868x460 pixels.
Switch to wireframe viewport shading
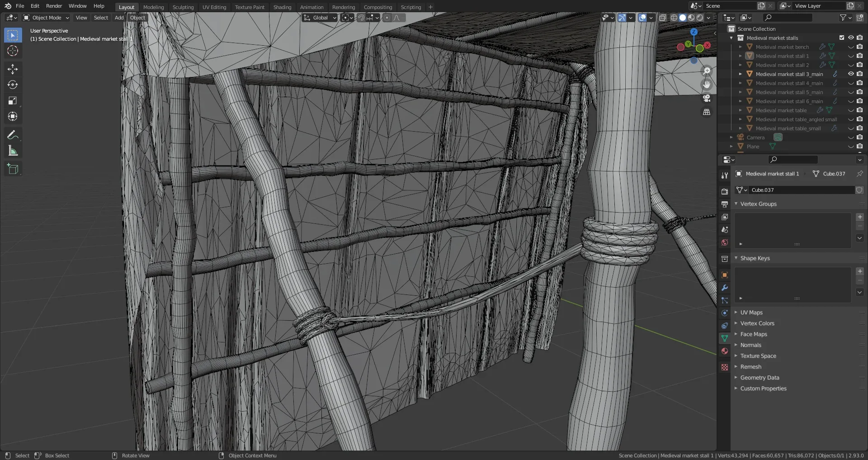pyautogui.click(x=674, y=18)
